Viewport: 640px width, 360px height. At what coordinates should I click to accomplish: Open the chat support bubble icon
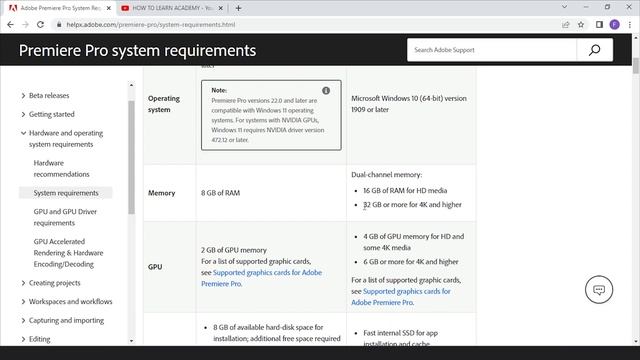[599, 290]
